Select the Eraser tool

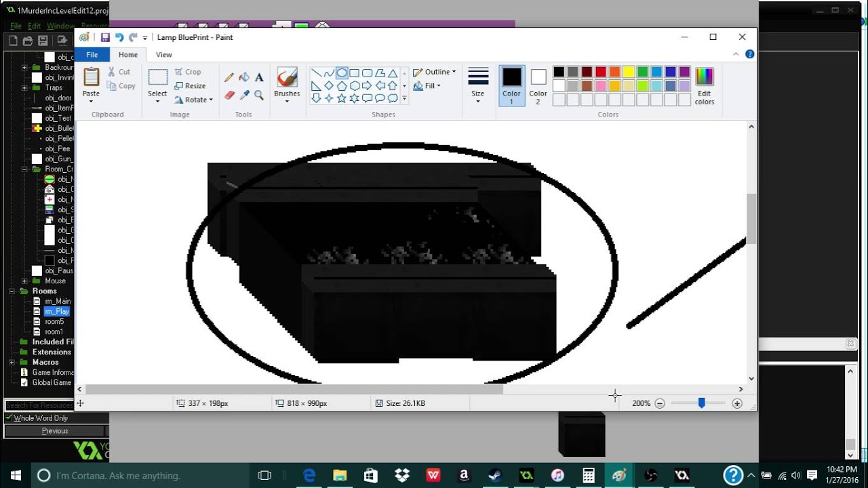[x=229, y=96]
